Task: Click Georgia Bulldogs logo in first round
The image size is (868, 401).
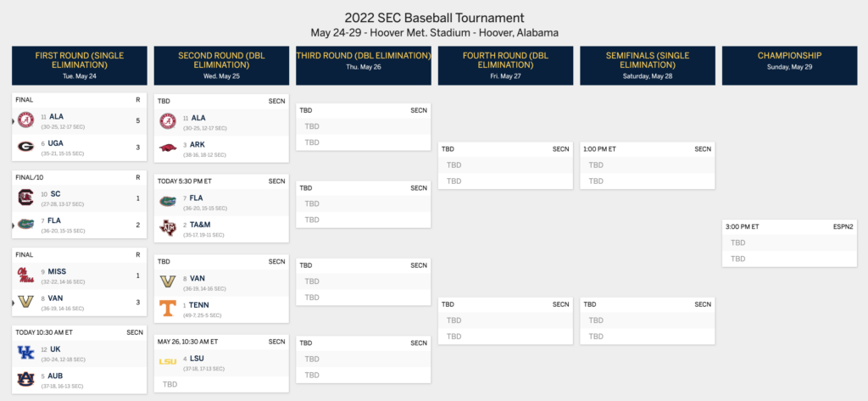Action: [x=25, y=147]
